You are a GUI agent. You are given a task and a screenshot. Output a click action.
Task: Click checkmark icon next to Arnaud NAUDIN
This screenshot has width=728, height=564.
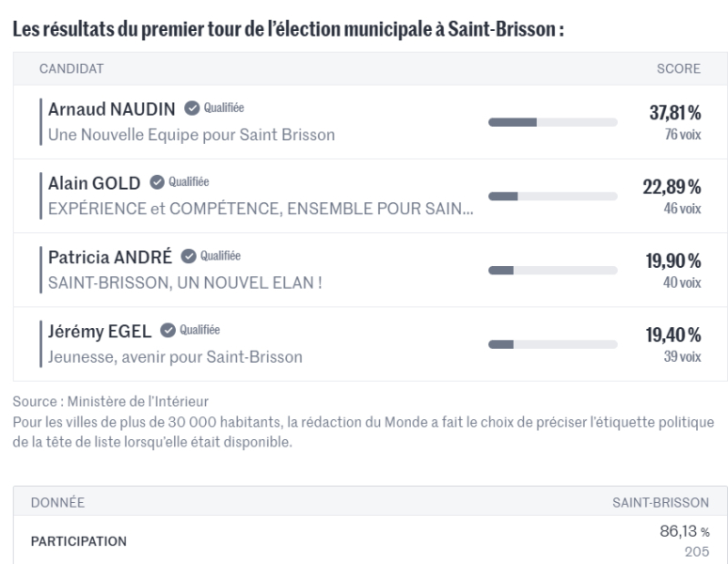(x=190, y=108)
